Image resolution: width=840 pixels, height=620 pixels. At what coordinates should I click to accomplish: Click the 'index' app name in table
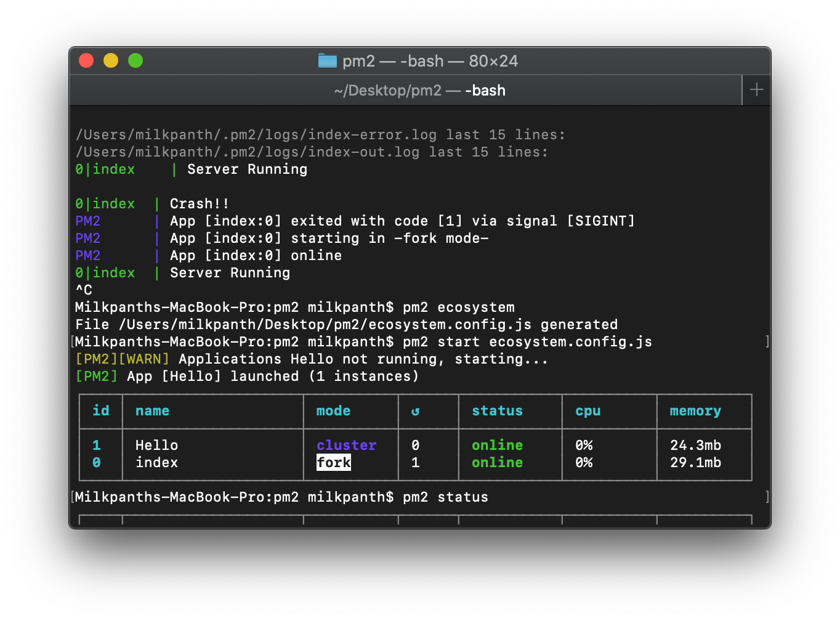point(156,462)
